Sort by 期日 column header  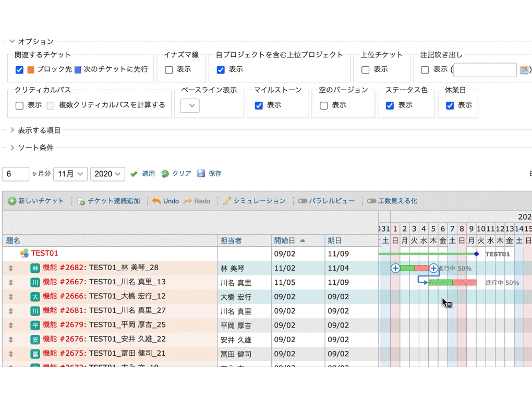click(x=334, y=240)
